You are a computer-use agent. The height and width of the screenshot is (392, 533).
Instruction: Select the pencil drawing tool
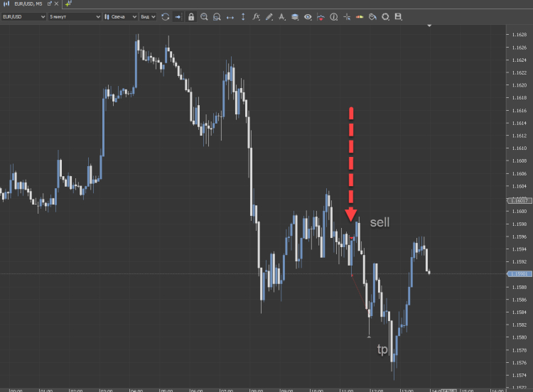pyautogui.click(x=269, y=16)
